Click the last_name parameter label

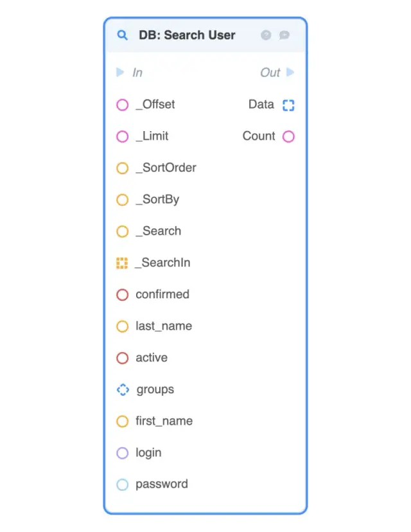pyautogui.click(x=164, y=326)
